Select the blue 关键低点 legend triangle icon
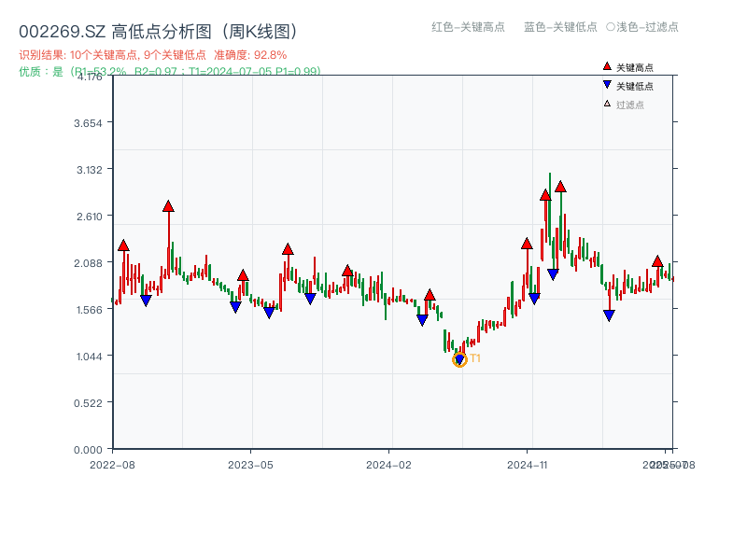Screen dimensions: 747x560 (x=608, y=85)
